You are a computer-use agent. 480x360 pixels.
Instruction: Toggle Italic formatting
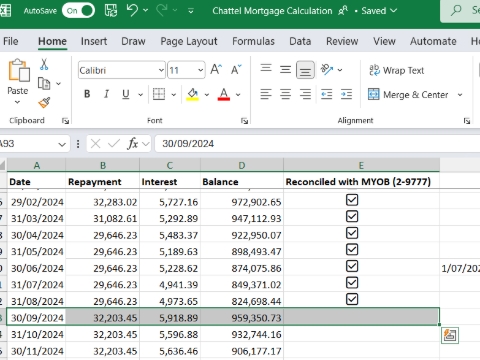click(106, 94)
